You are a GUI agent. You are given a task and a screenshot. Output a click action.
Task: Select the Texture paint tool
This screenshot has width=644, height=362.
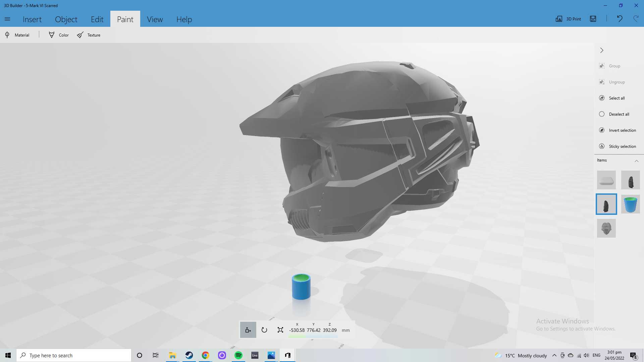coord(89,35)
